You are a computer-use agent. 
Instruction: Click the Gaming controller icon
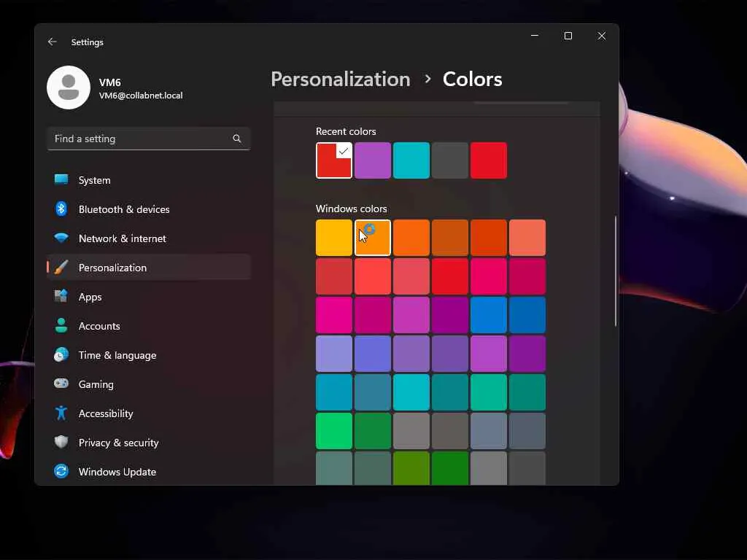[x=61, y=384]
